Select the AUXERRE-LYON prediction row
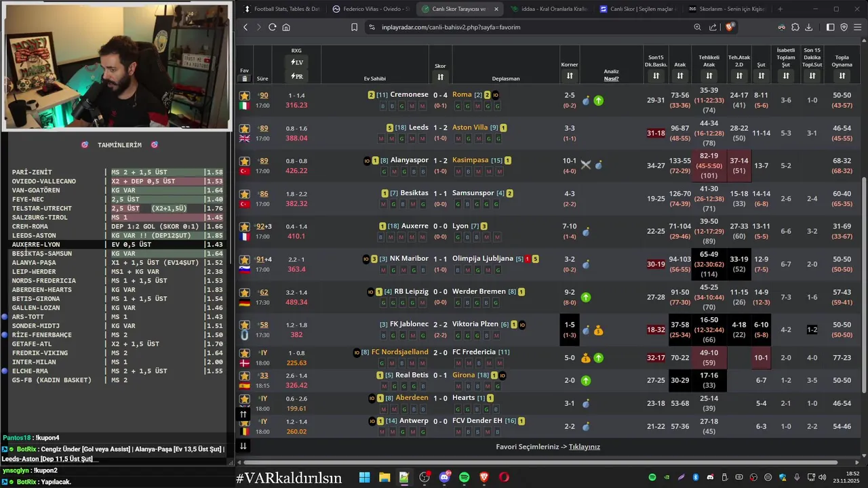The height and width of the screenshot is (488, 868). pos(117,245)
